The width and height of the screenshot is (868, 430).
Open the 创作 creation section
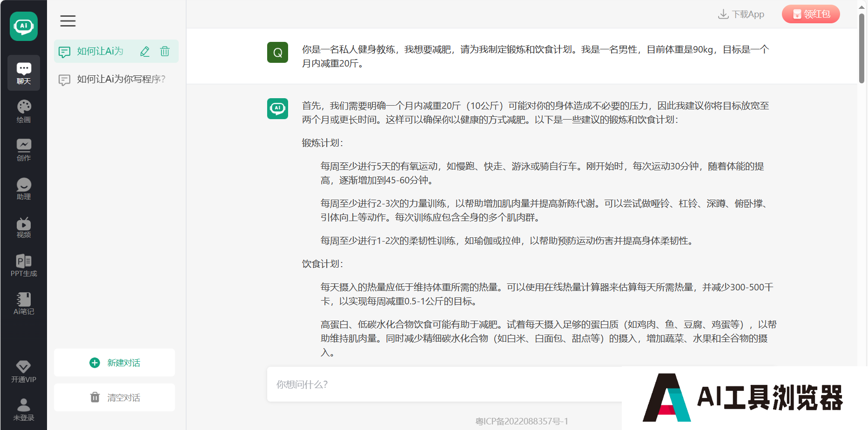point(24,150)
